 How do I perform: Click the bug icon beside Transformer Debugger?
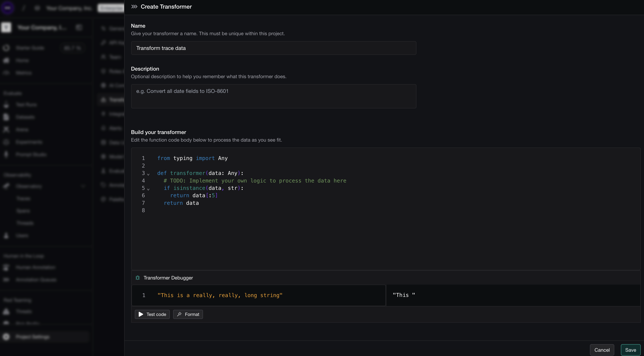point(137,278)
